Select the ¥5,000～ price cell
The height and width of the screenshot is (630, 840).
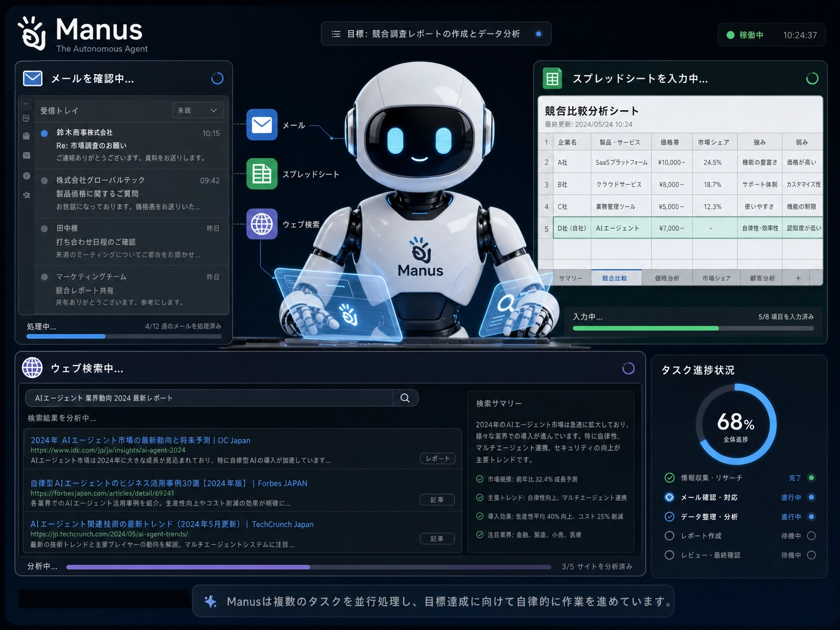pos(672,206)
